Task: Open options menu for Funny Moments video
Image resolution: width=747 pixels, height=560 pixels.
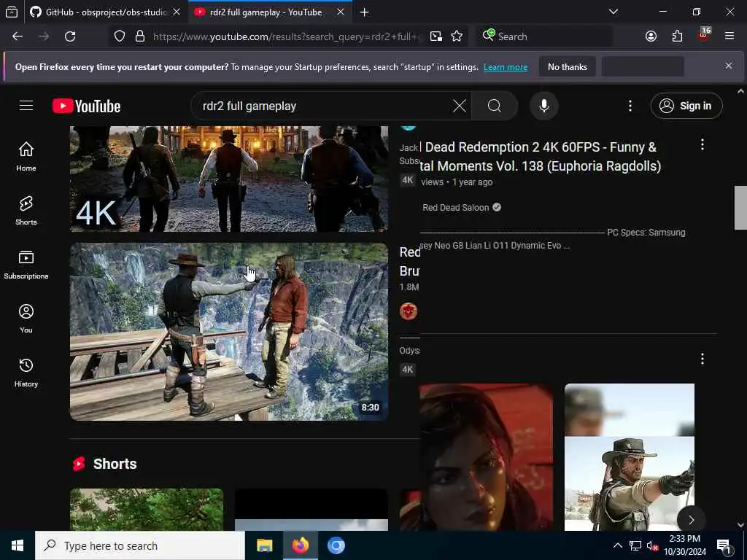Action: click(703, 145)
